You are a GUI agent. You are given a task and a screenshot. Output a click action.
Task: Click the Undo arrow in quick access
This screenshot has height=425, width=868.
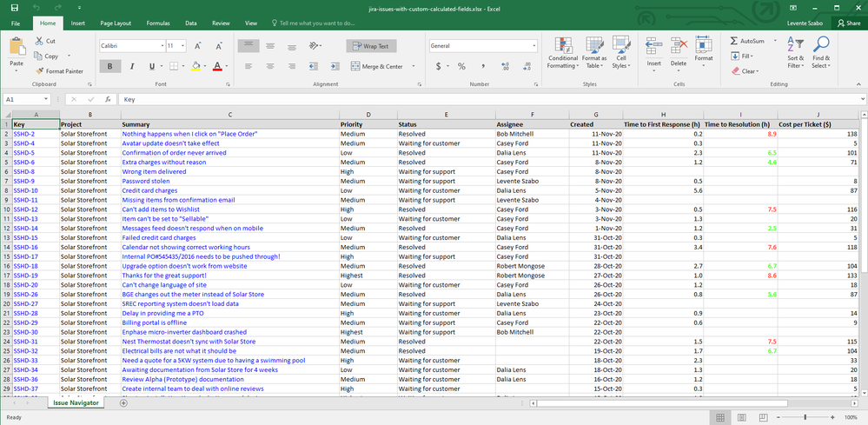point(36,8)
